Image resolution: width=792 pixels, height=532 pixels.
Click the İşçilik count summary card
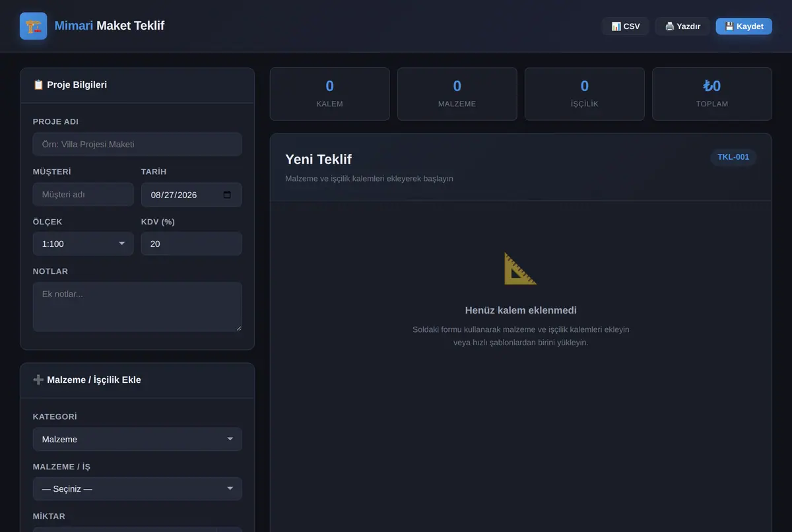[x=584, y=94]
